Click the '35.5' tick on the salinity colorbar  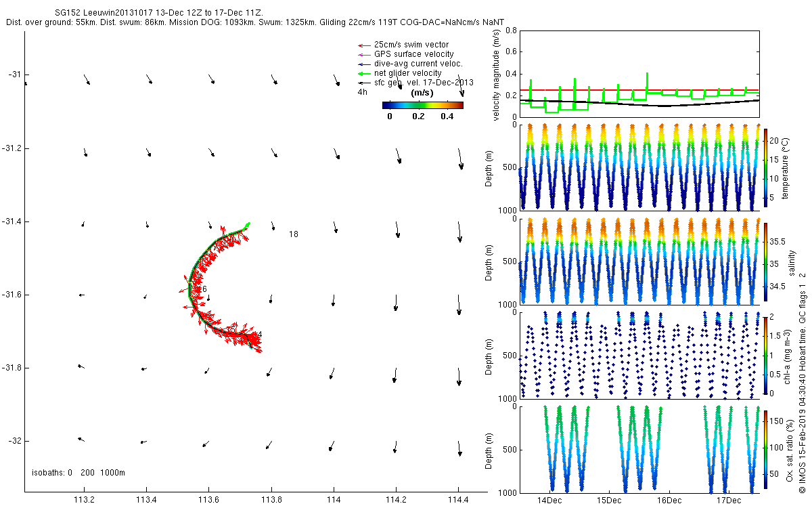coord(778,241)
